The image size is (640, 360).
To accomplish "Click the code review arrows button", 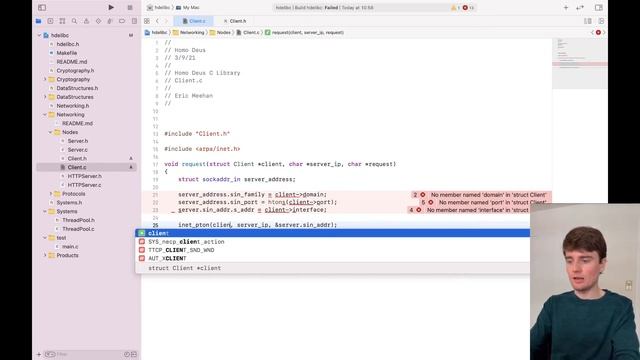I will [x=580, y=7].
